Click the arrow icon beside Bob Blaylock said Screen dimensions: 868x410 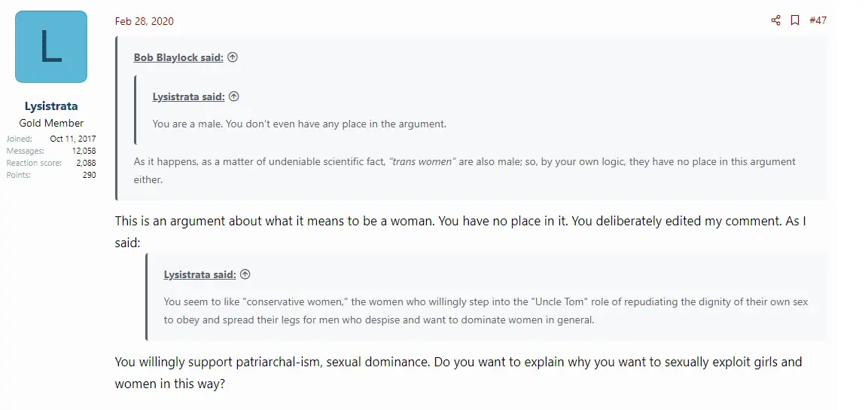[233, 57]
